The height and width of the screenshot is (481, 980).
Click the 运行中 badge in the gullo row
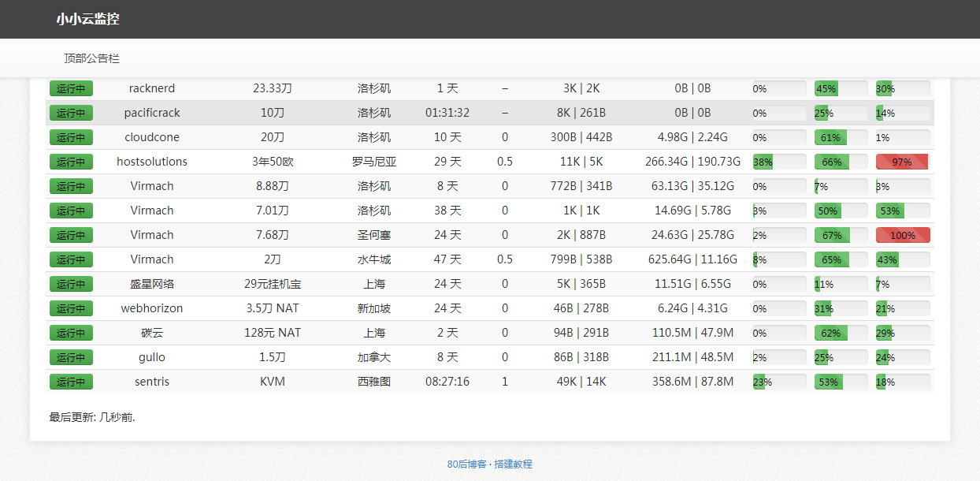71,357
